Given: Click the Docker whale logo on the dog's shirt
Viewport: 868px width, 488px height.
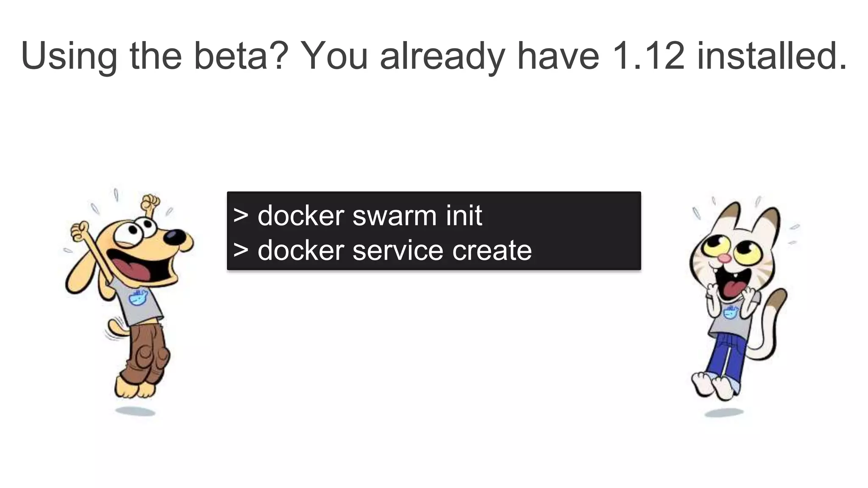Looking at the screenshot, I should [x=138, y=297].
